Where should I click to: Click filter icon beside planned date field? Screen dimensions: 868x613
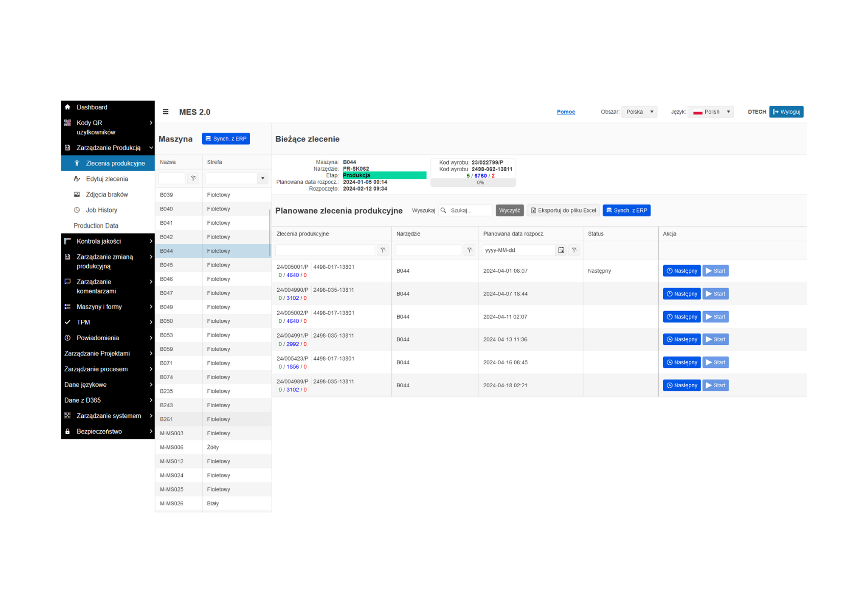tap(574, 250)
